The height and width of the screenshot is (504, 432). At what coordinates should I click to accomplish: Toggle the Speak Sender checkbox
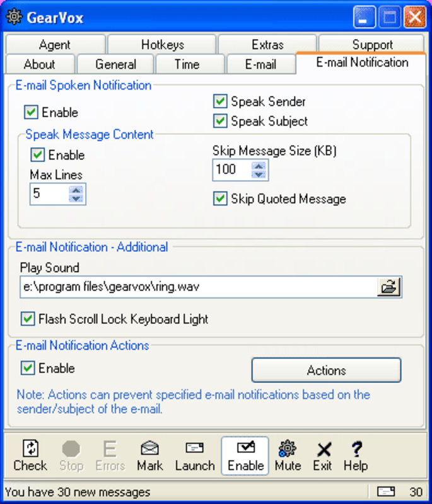coord(220,101)
